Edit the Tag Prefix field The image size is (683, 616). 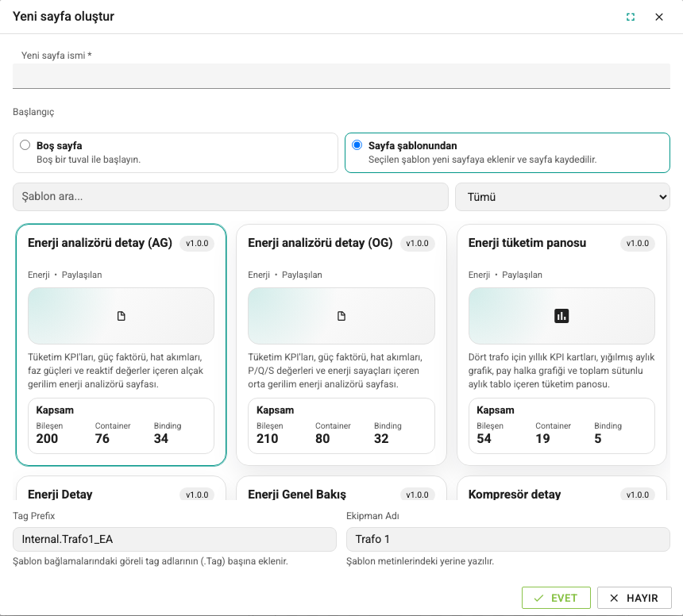[x=175, y=539]
